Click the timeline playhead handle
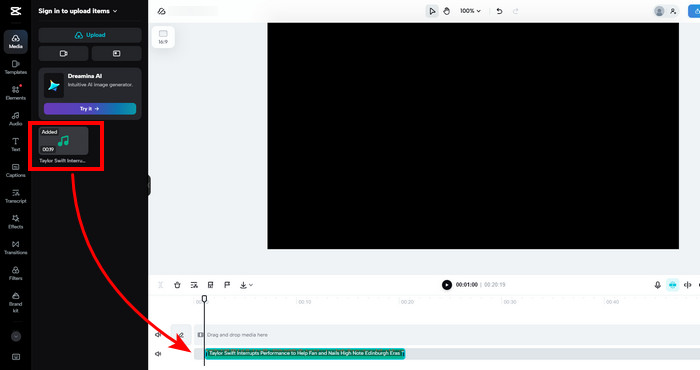The height and width of the screenshot is (370, 700). [x=204, y=298]
